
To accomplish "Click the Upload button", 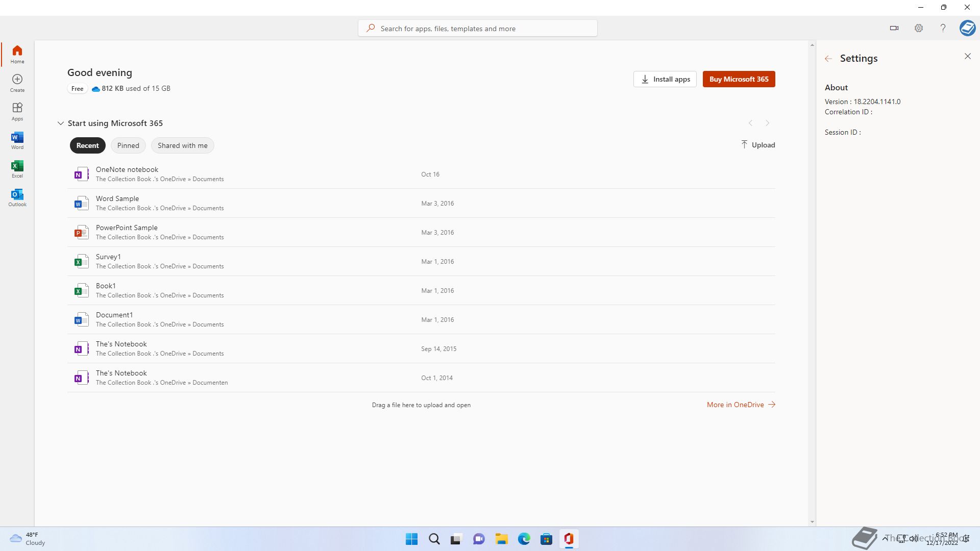I will (758, 145).
